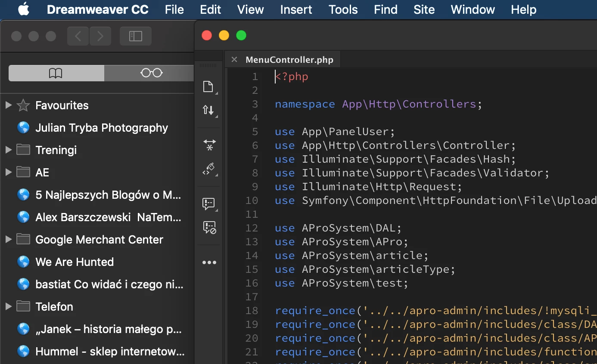The image size is (597, 364).
Task: Open the Dreamweaver CC application menu
Action: (x=97, y=9)
